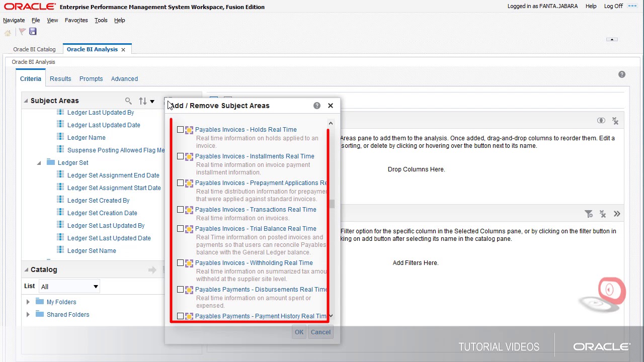
Task: Check Payables Invoices - Prepayment Applications checkbox
Action: click(180, 183)
